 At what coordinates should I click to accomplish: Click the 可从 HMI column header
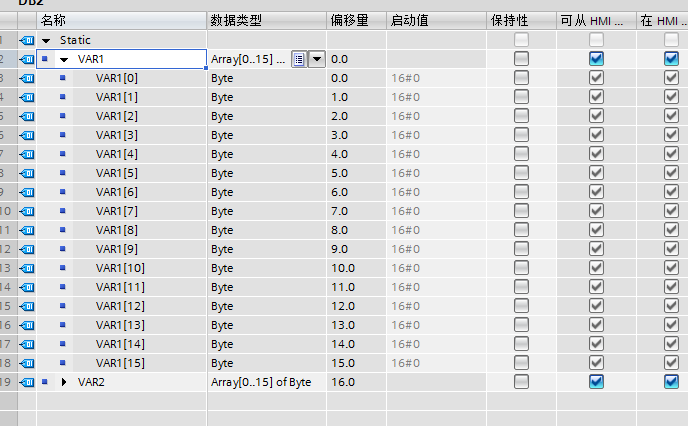pyautogui.click(x=596, y=21)
